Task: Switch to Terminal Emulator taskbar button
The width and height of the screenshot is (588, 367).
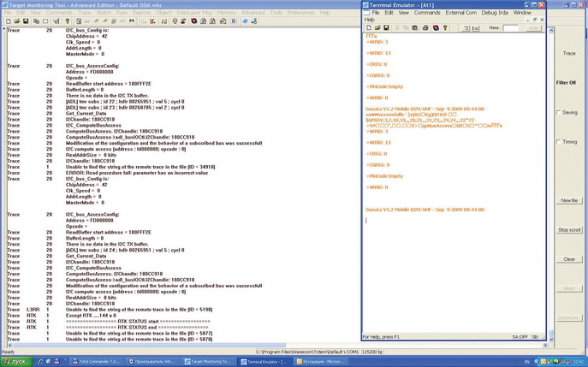Action: click(264, 362)
